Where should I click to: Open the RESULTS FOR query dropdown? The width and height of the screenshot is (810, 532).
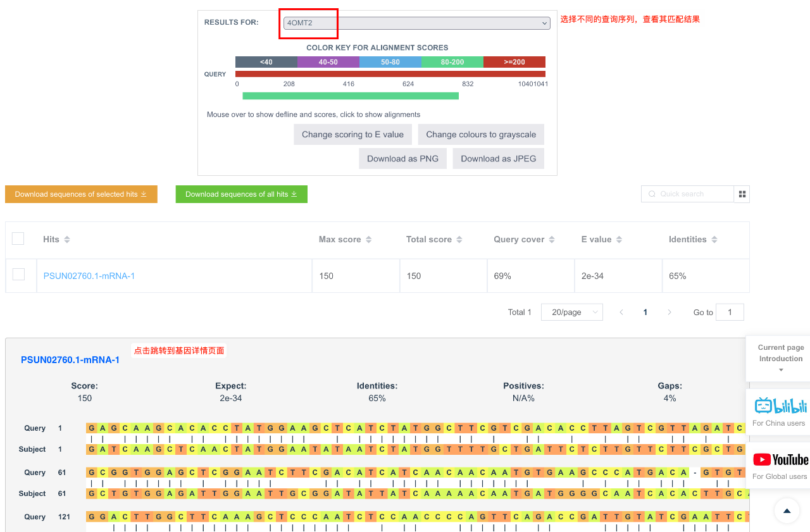coord(416,23)
